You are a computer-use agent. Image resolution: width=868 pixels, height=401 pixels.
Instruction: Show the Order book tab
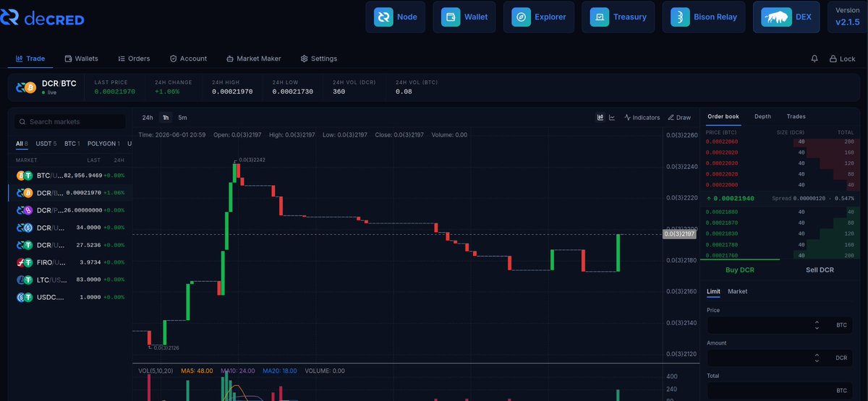point(723,116)
